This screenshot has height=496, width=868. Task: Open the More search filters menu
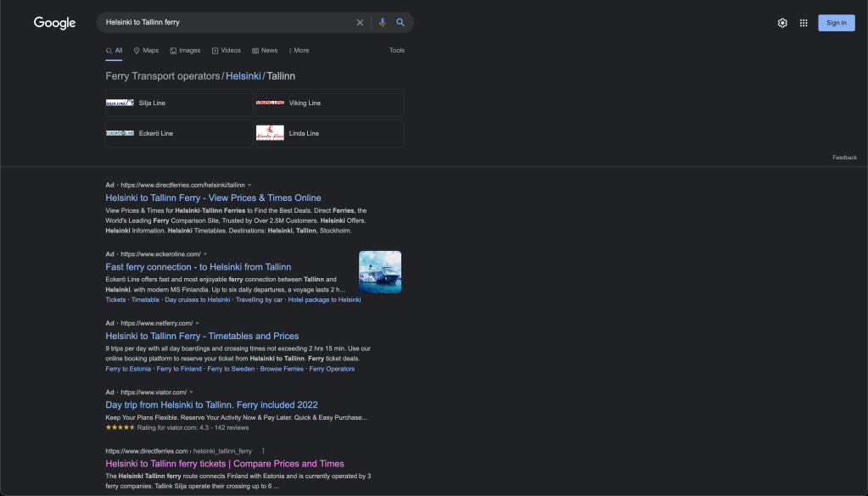pos(299,50)
